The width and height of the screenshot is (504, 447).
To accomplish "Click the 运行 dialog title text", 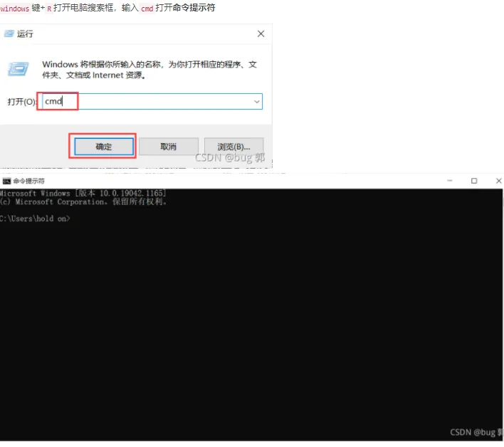I will (x=25, y=33).
